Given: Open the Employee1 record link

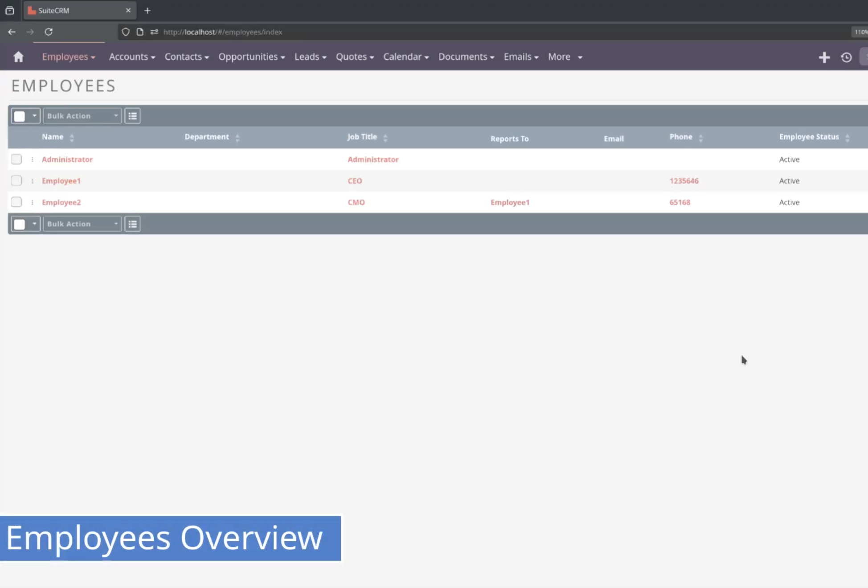Looking at the screenshot, I should 61,180.
